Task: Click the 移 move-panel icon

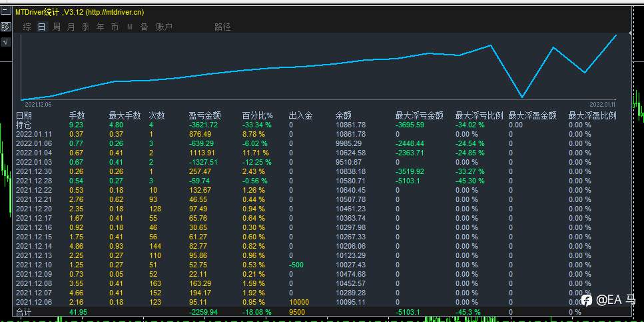Action: point(6,27)
